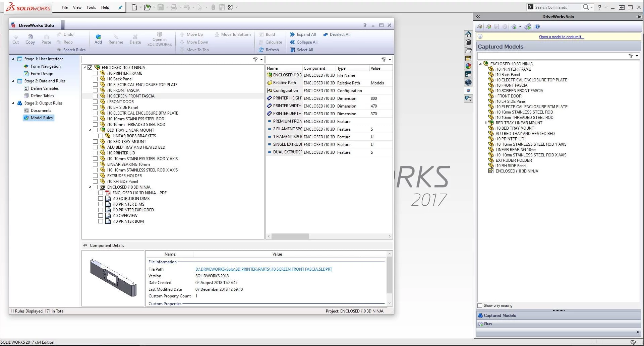Click the Add button in DriveWorks toolbar
644x346 pixels.
coord(98,38)
